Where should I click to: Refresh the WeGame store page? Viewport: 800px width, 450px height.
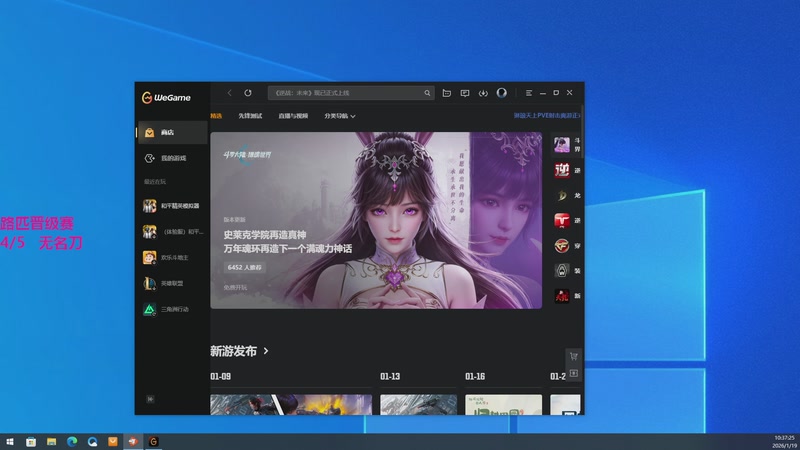click(248, 93)
